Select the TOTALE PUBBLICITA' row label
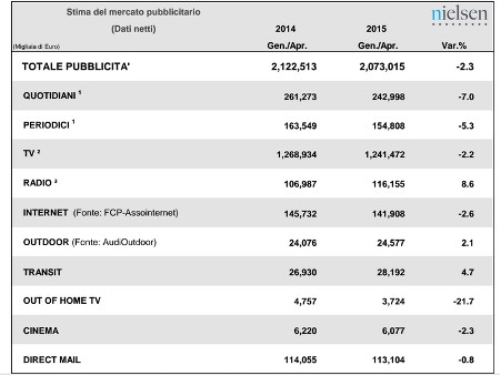The height and width of the screenshot is (375, 500). tap(76, 67)
